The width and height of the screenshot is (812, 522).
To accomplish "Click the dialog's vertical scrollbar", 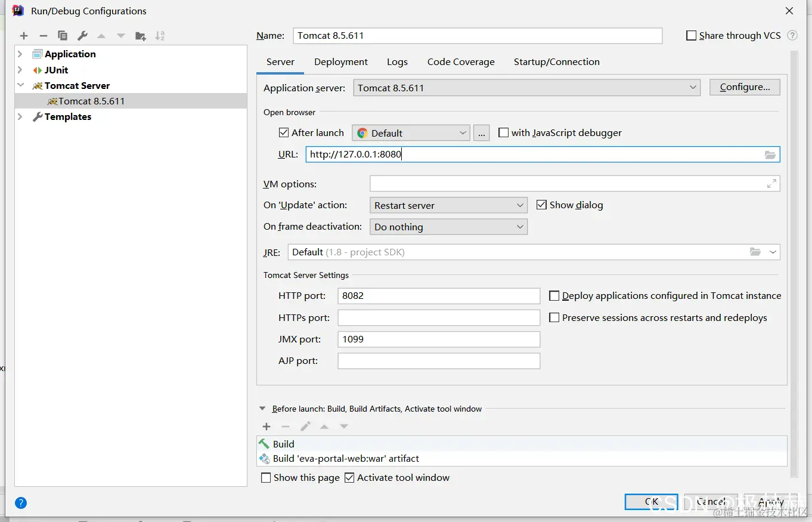I will 794,264.
